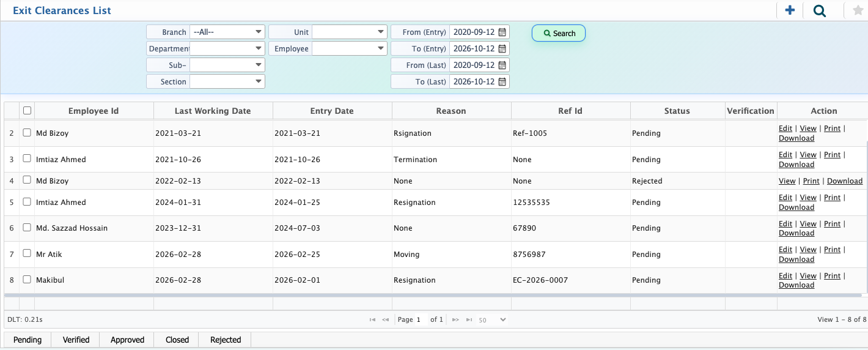
Task: Select the Md. Sazzad Hossain row checkbox
Action: pyautogui.click(x=27, y=227)
